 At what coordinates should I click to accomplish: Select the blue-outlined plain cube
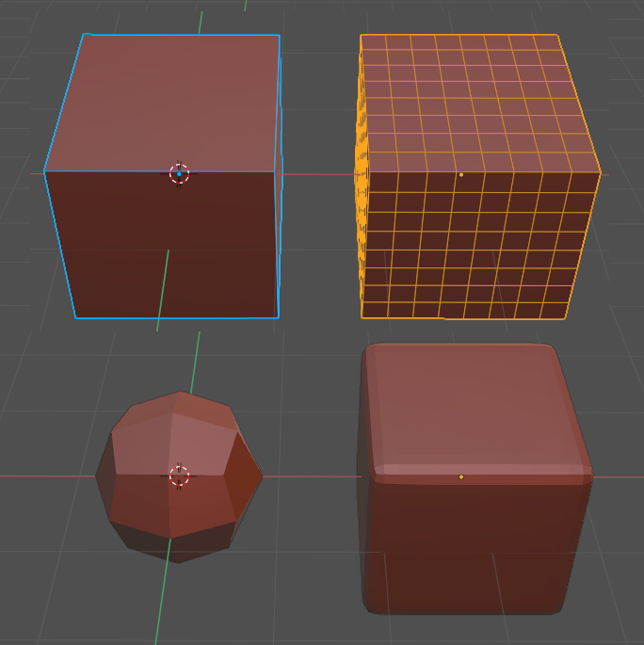[163, 176]
